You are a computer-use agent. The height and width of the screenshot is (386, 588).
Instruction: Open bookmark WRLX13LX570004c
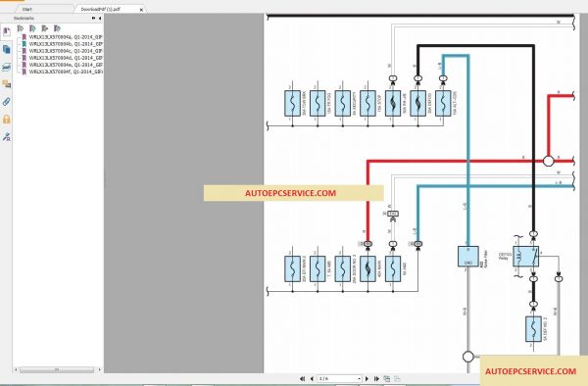tap(66, 51)
